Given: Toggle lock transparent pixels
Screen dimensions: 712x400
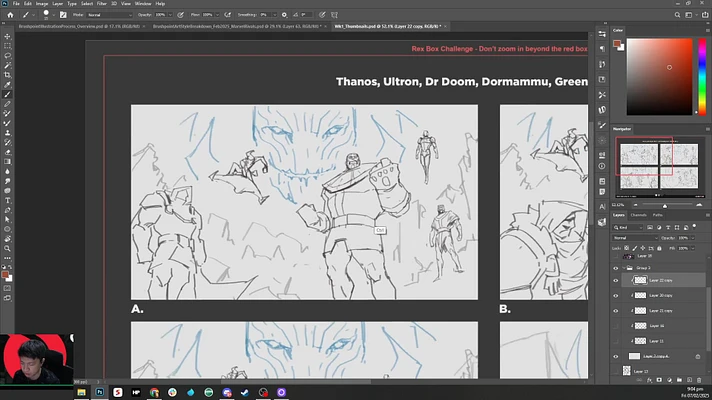Looking at the screenshot, I should [627, 248].
